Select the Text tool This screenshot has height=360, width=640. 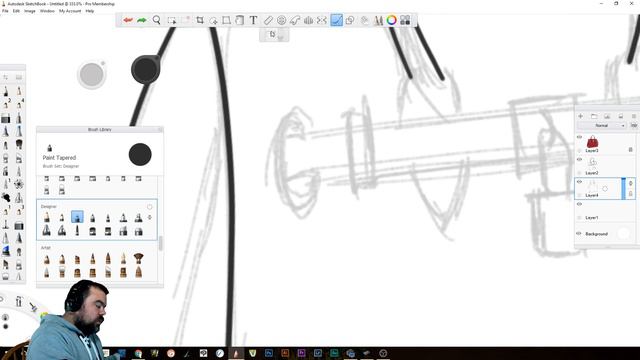(253, 20)
